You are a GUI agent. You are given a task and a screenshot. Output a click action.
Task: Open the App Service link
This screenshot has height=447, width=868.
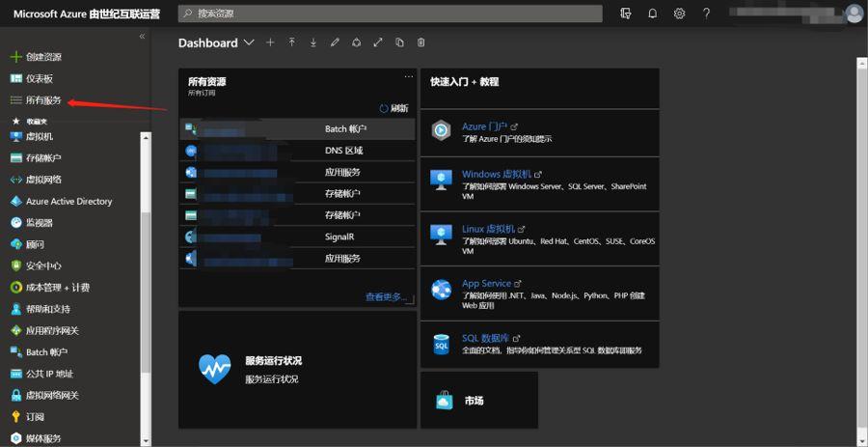point(487,284)
